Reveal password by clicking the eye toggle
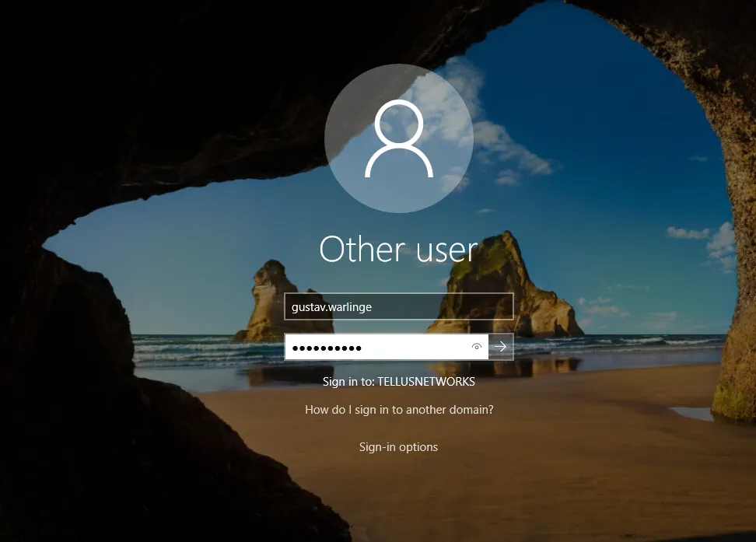The width and height of the screenshot is (756, 542). 476,347
